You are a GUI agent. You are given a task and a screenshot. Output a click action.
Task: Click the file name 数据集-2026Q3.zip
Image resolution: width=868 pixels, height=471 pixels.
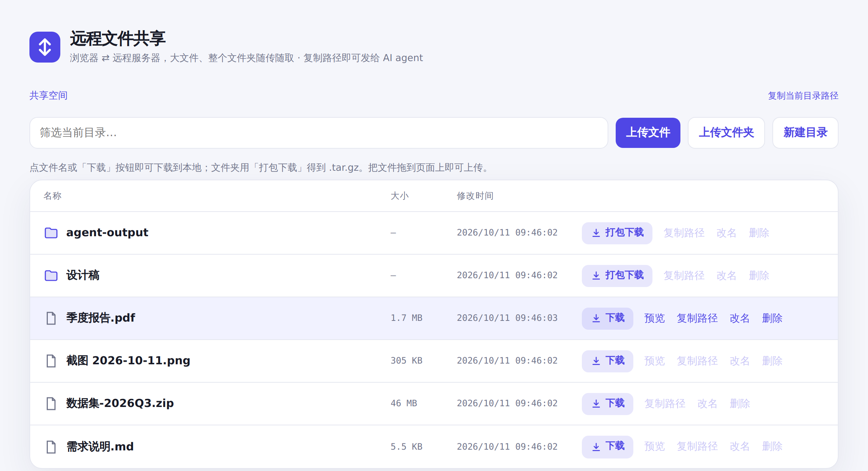(120, 403)
